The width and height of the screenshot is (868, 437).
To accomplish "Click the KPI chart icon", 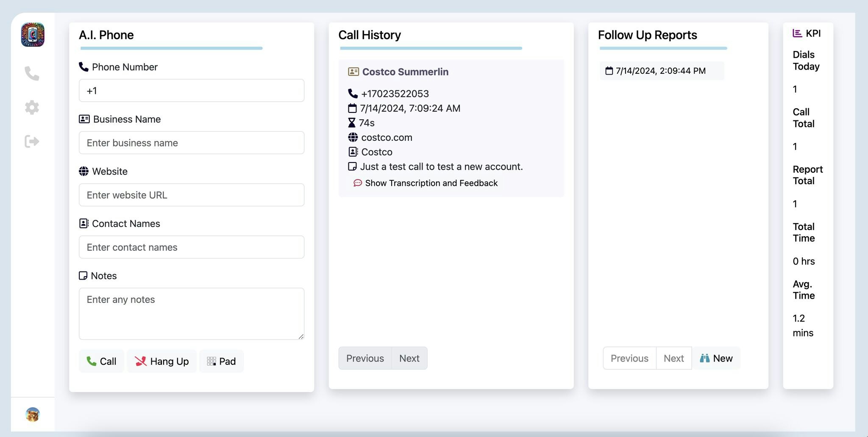I will tap(797, 33).
